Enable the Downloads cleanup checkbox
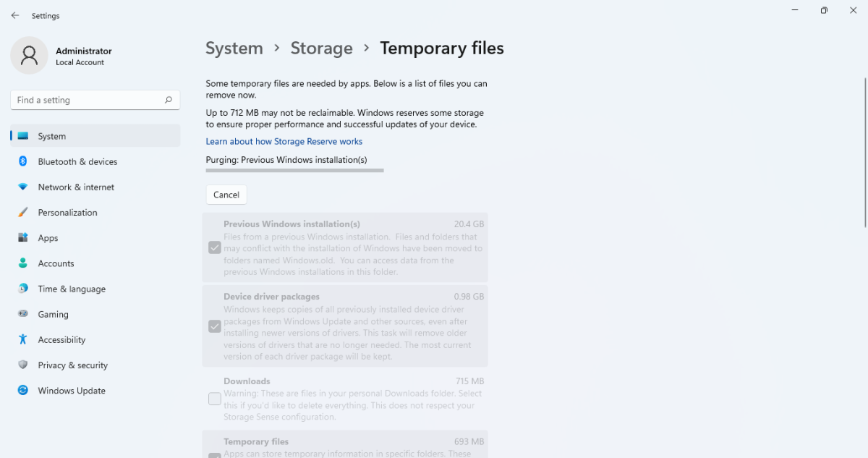Image resolution: width=868 pixels, height=458 pixels. (214, 399)
